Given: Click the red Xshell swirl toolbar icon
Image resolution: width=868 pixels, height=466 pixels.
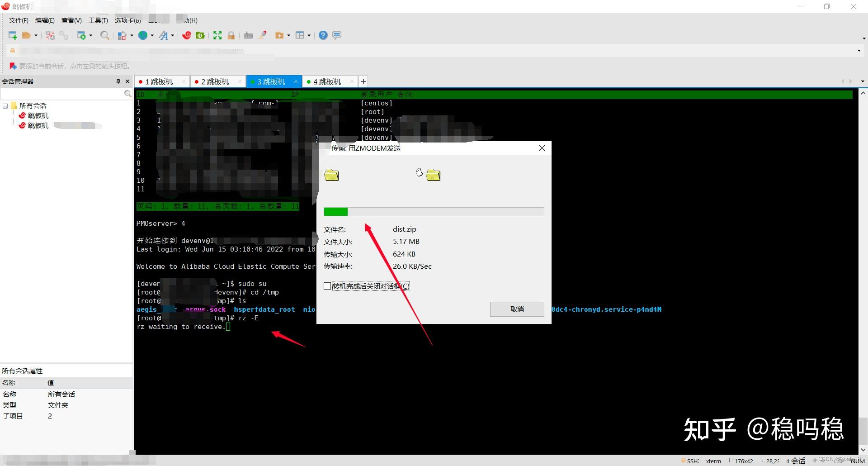Looking at the screenshot, I should coord(187,35).
